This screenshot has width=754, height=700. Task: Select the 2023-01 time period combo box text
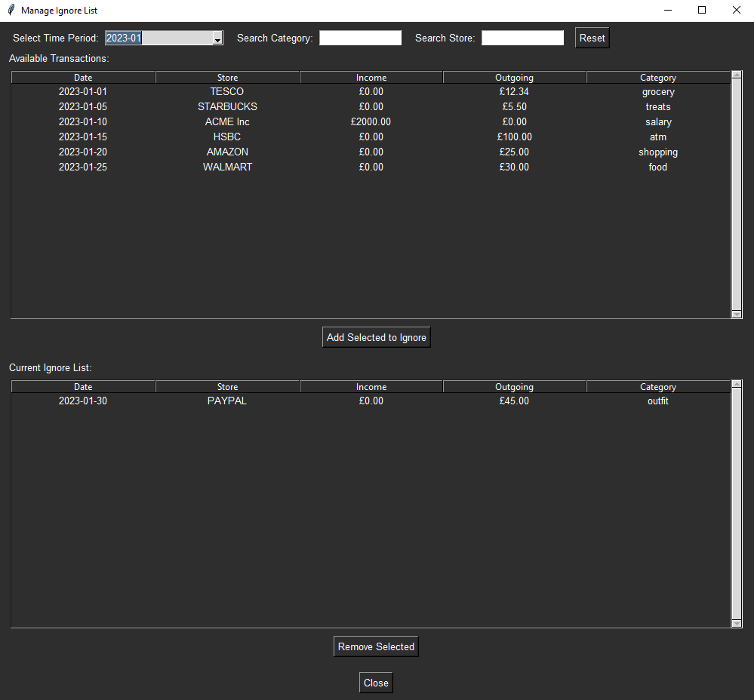tap(124, 38)
